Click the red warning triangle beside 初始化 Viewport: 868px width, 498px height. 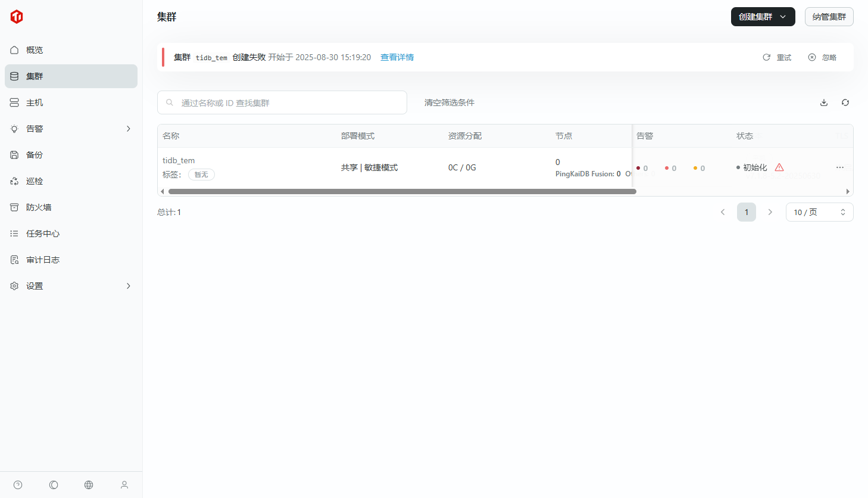779,167
